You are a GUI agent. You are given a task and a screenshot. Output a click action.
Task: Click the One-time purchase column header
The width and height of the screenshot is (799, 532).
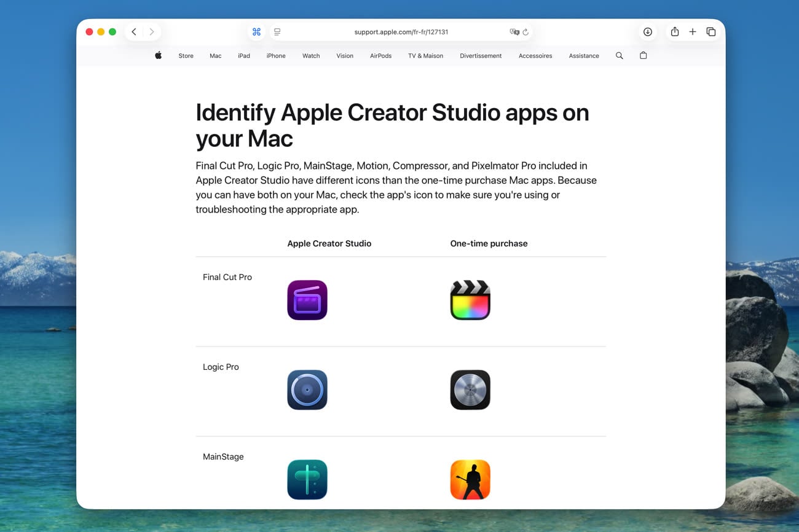(x=489, y=243)
